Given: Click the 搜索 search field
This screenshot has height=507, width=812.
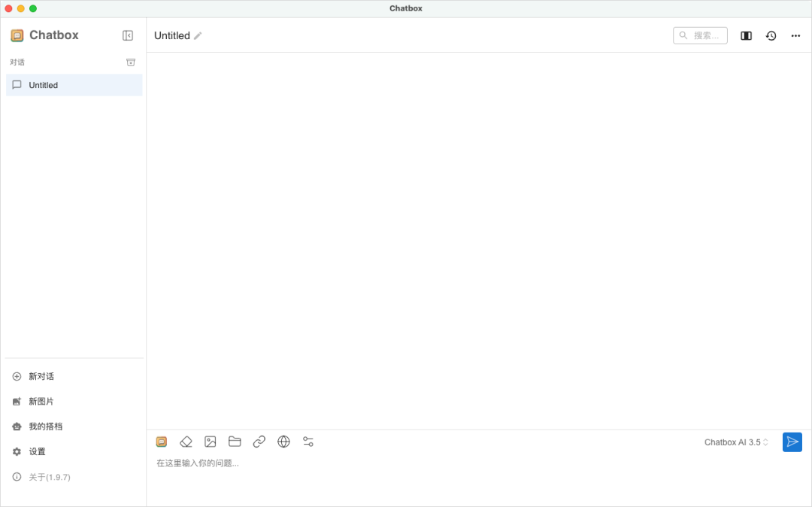Looking at the screenshot, I should click(700, 35).
